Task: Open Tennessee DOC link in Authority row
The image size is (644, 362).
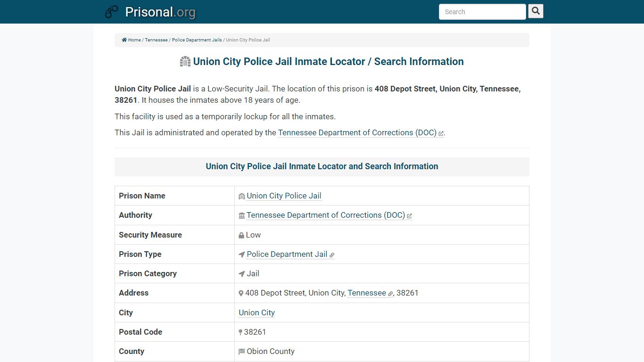Action: 326,215
